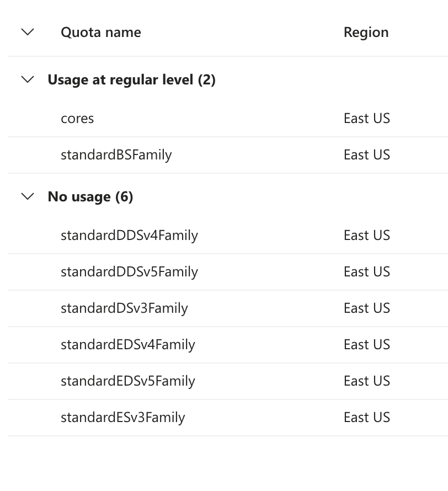This screenshot has width=448, height=491.
Task: Select the standardBSFamily quota name
Action: (x=116, y=155)
